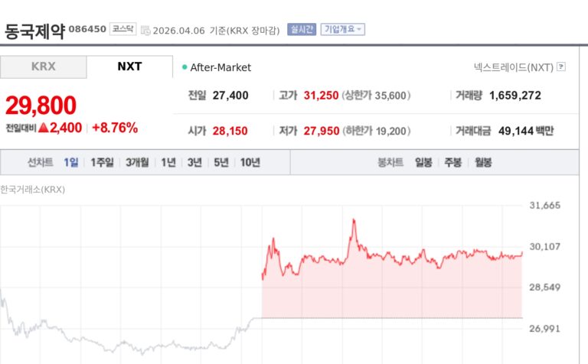The height and width of the screenshot is (364, 588).
Task: Switch chart to 10년 range
Action: tap(250, 162)
